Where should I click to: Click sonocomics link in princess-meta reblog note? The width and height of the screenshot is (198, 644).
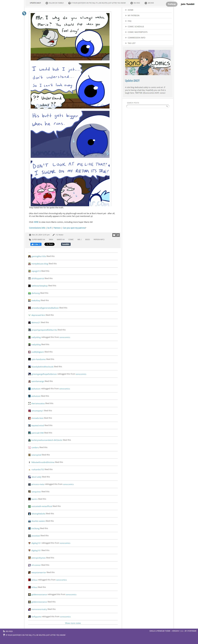pos(68,484)
